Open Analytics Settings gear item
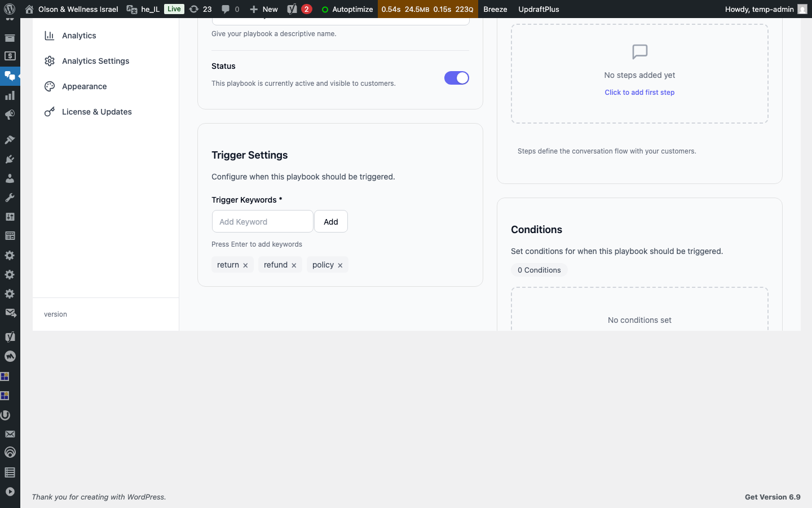 (95, 61)
